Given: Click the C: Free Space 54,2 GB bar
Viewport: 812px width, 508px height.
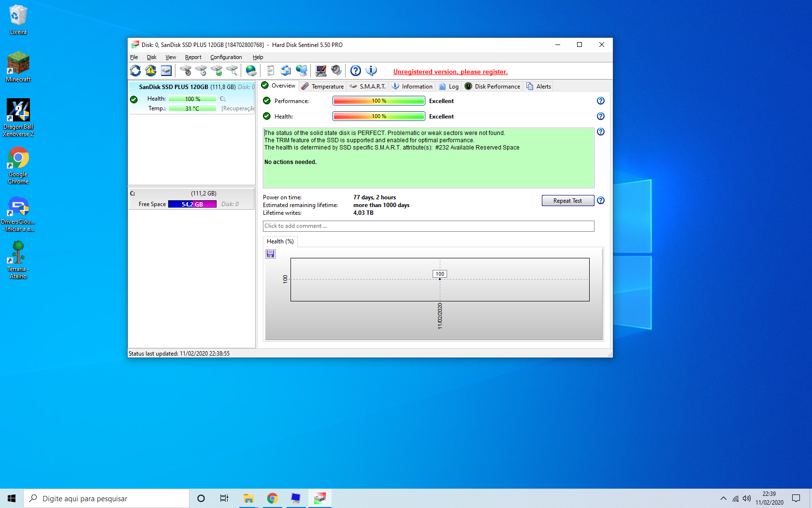Looking at the screenshot, I should (192, 204).
